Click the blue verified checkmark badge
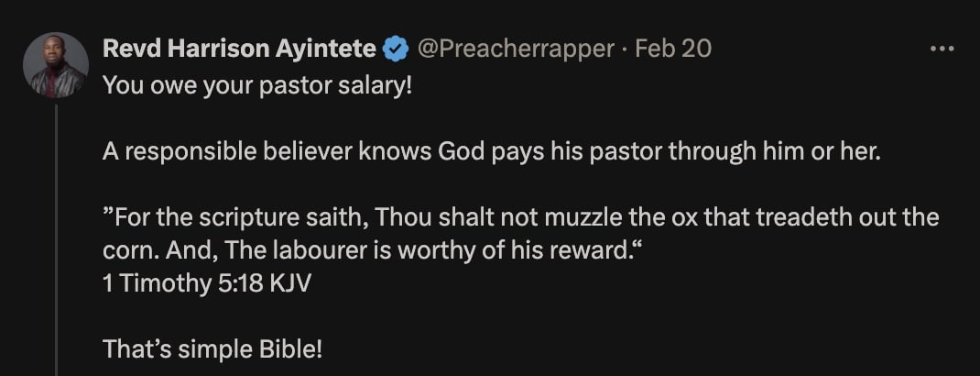 pos(395,49)
